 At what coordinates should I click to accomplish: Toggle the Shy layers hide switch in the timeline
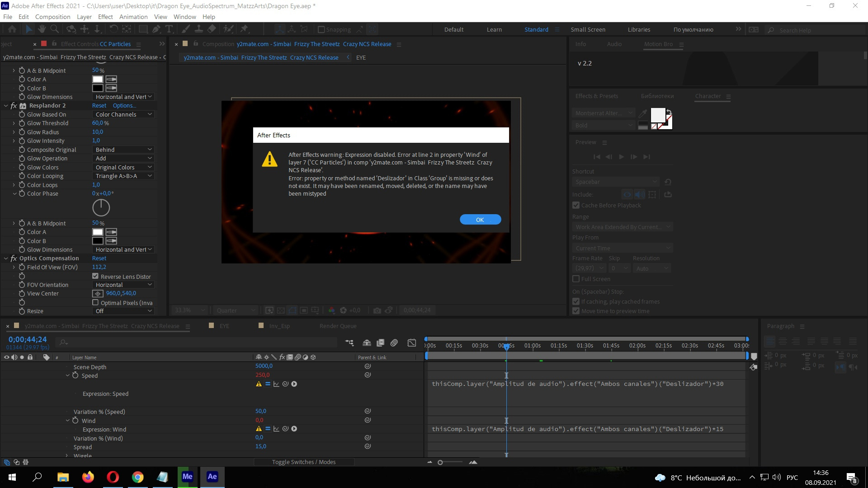tap(367, 343)
